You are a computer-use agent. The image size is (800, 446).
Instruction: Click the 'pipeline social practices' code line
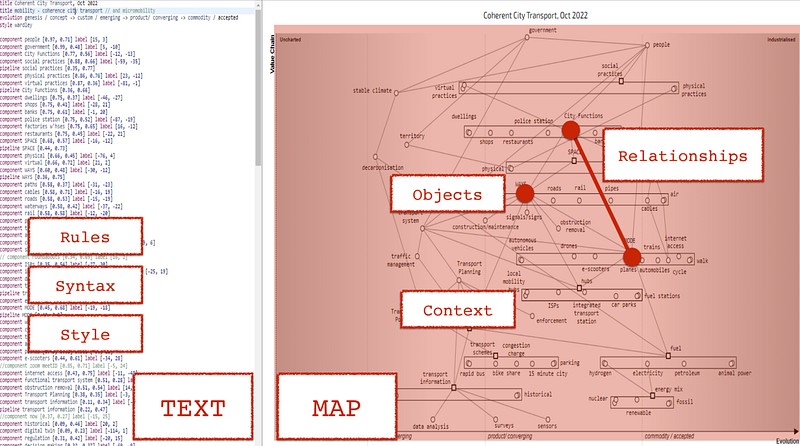[47, 68]
